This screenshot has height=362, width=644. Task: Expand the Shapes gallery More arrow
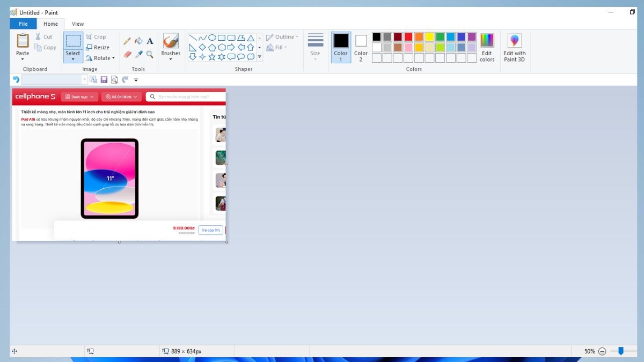pyautogui.click(x=260, y=57)
